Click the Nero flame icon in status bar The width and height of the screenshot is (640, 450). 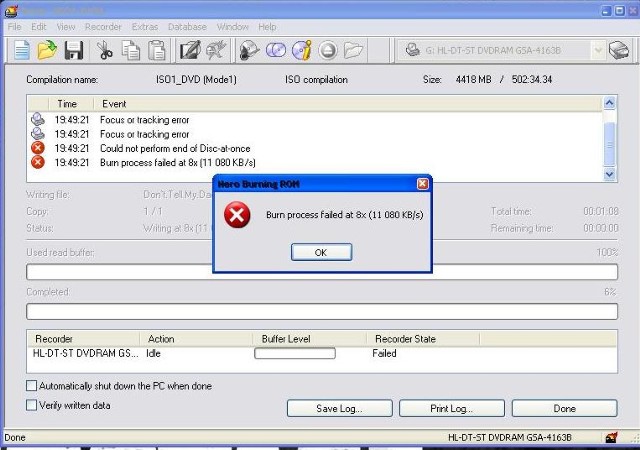coord(611,437)
